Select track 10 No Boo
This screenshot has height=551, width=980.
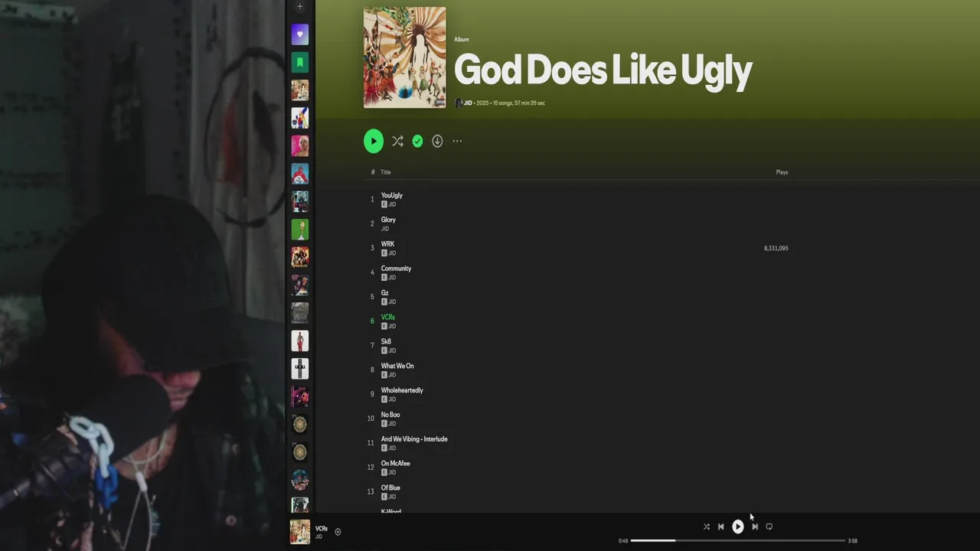tap(390, 415)
